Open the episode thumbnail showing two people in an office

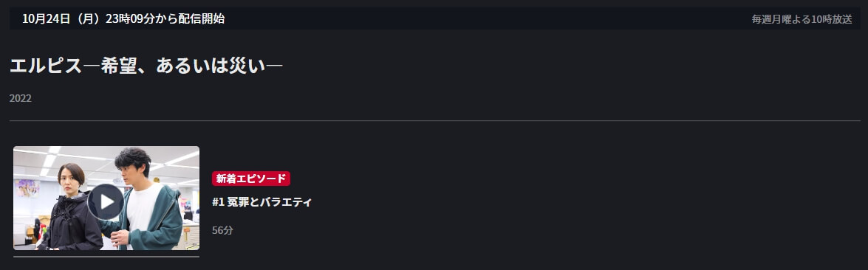pos(106,198)
